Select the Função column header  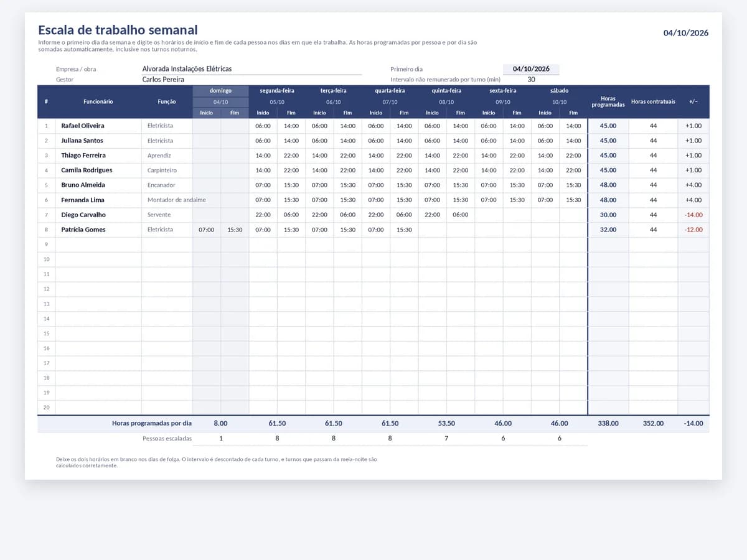pos(167,101)
